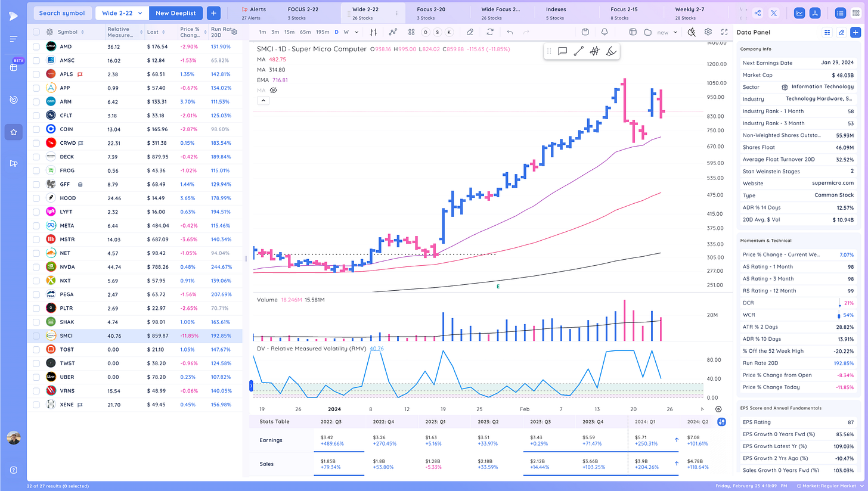Tick the checkbox for the NVDA row
The height and width of the screenshot is (491, 868).
coord(36,267)
